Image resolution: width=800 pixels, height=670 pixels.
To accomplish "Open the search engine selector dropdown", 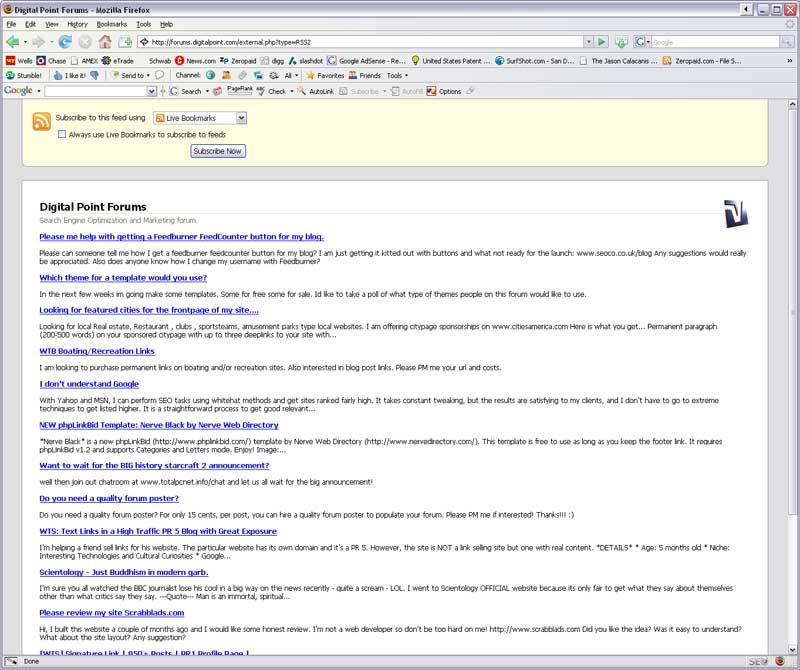I will click(x=642, y=42).
